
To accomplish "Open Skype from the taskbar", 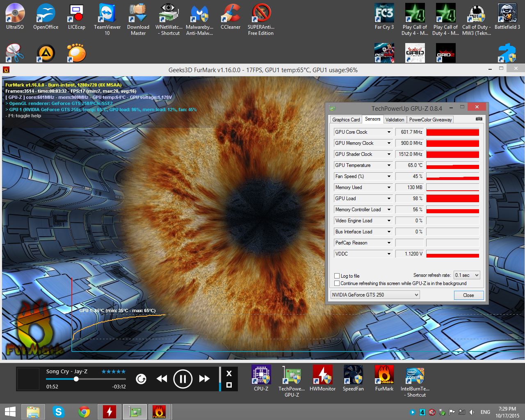I will point(59,412).
